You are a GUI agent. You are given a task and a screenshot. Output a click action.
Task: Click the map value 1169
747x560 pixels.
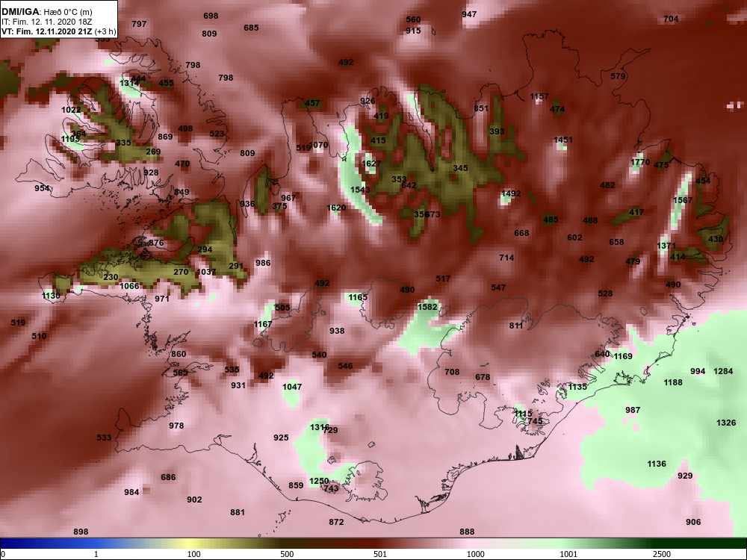623,356
